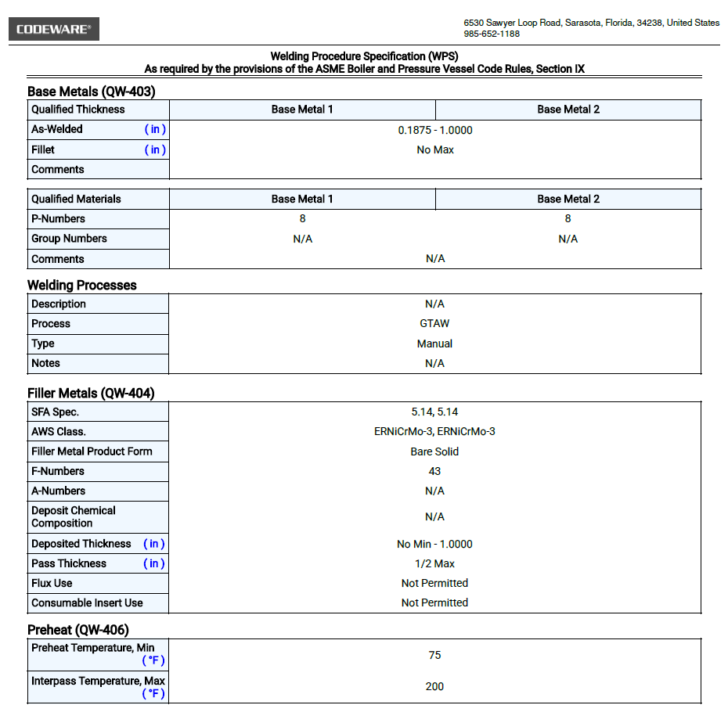Click the ERNiCrMo-3 AWS classification value
This screenshot has height=723, width=728.
(x=434, y=431)
